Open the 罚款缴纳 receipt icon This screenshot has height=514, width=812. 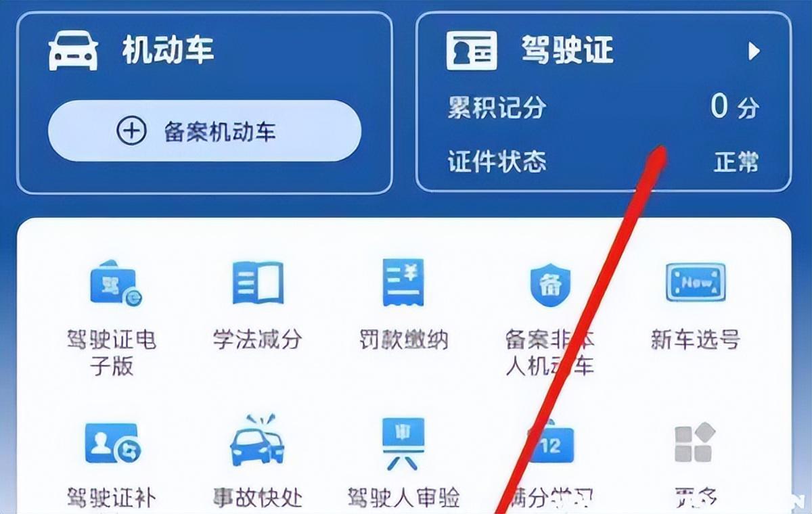click(403, 281)
